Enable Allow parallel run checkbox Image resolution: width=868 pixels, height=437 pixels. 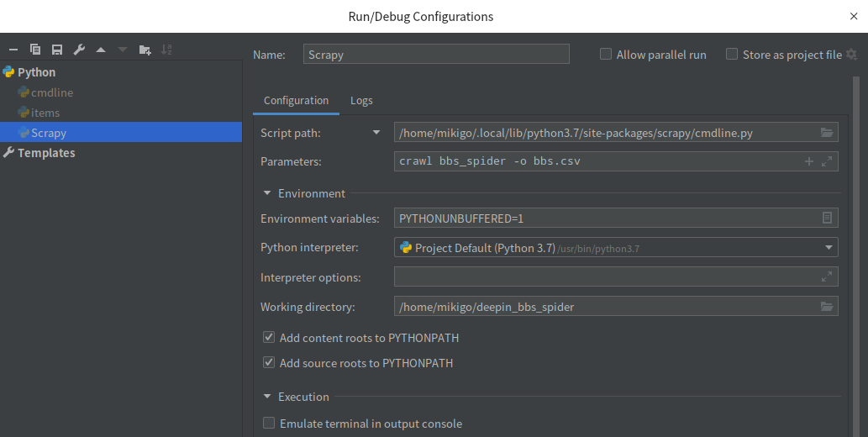coord(606,55)
